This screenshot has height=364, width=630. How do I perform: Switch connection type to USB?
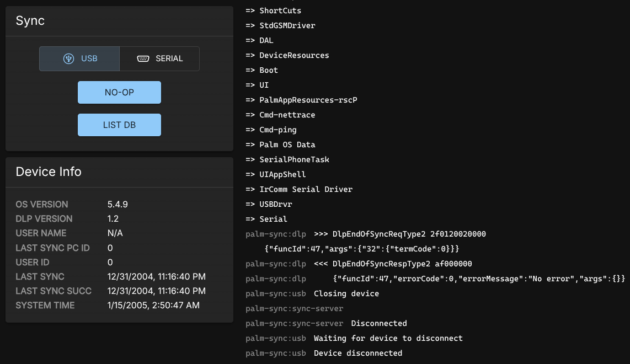79,58
